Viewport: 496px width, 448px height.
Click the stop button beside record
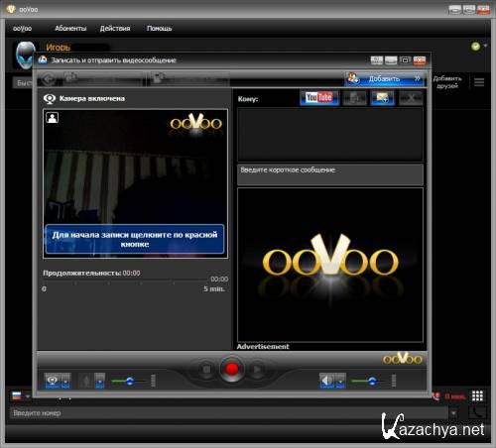[x=206, y=369]
